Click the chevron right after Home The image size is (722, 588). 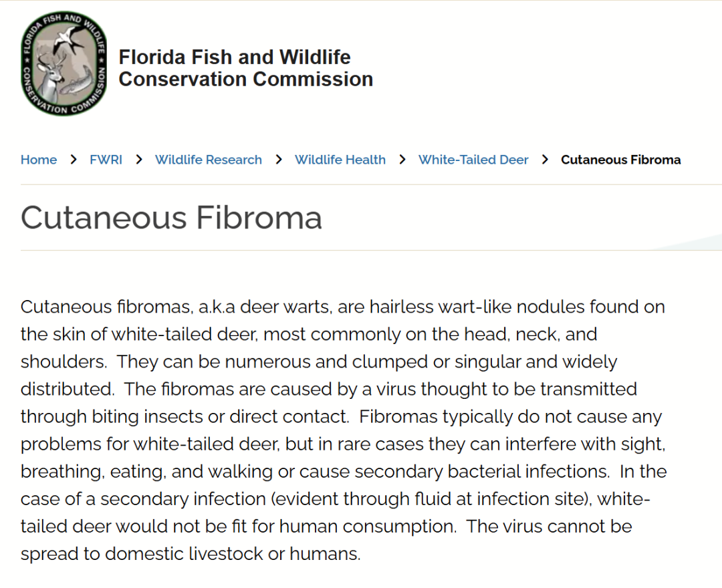point(74,160)
